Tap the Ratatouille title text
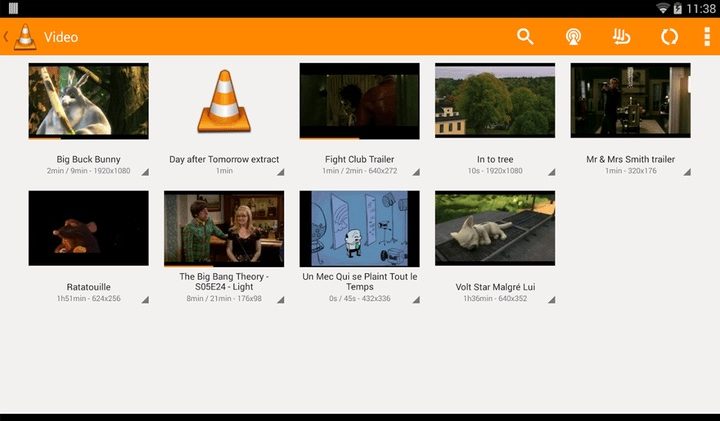The image size is (720, 421). (88, 287)
